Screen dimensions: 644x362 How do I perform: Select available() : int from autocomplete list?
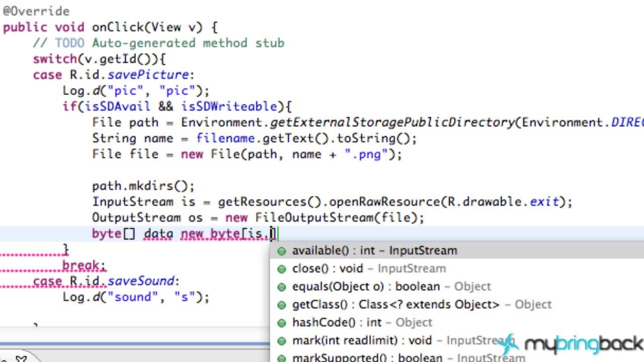click(x=457, y=250)
